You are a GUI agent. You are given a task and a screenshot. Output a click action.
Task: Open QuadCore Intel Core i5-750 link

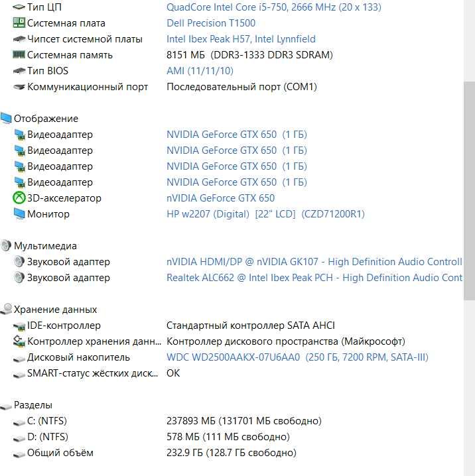273,7
